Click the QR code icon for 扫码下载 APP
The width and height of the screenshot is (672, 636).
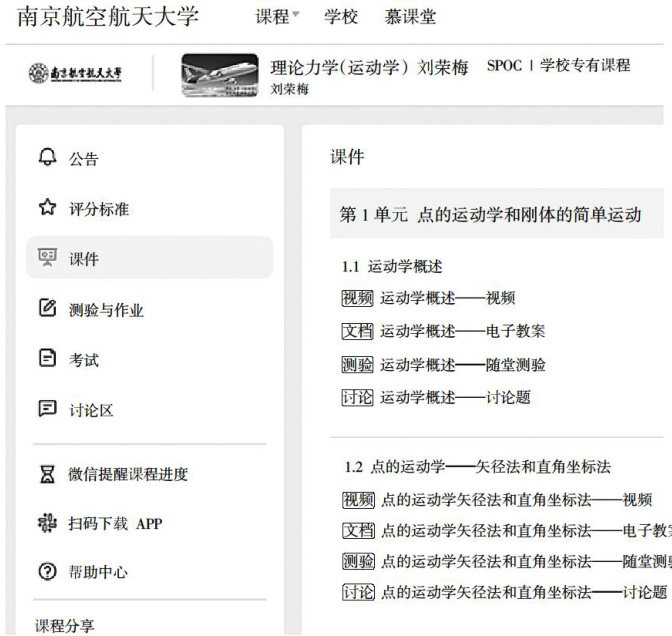tap(47, 523)
